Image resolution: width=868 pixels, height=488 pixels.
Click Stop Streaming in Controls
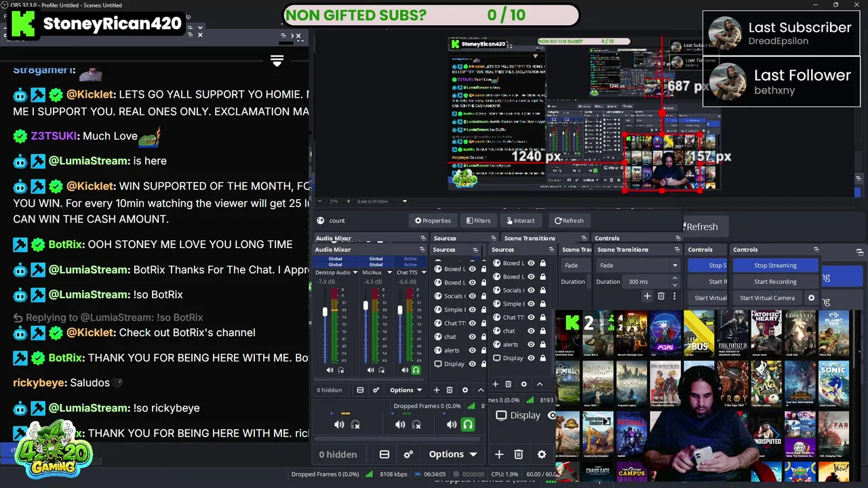click(775, 266)
